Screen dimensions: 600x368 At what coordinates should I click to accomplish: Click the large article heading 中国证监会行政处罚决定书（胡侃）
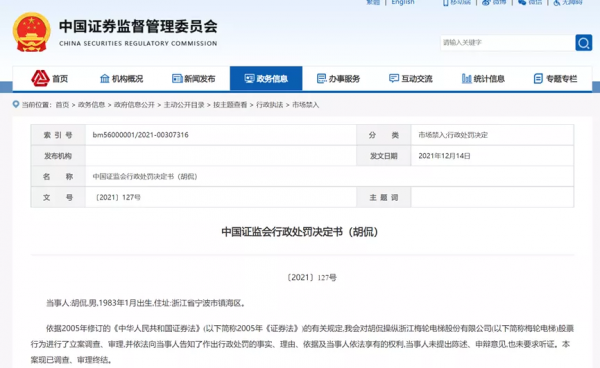coord(300,232)
